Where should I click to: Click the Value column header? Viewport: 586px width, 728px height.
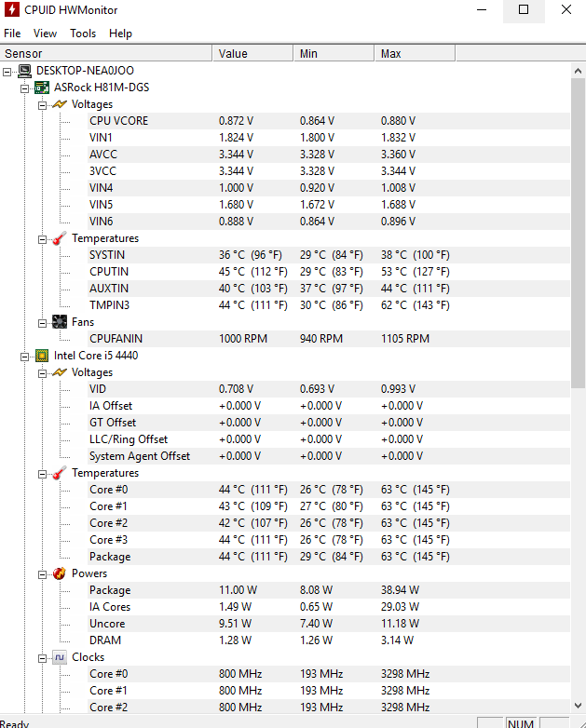tap(252, 53)
